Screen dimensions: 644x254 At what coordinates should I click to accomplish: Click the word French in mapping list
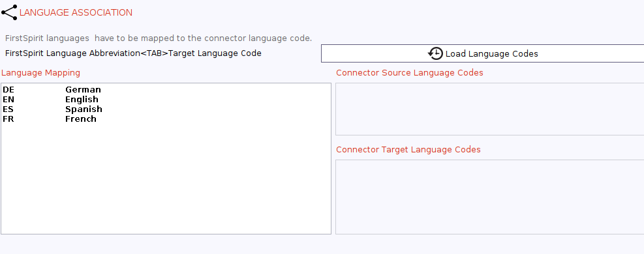tap(81, 119)
